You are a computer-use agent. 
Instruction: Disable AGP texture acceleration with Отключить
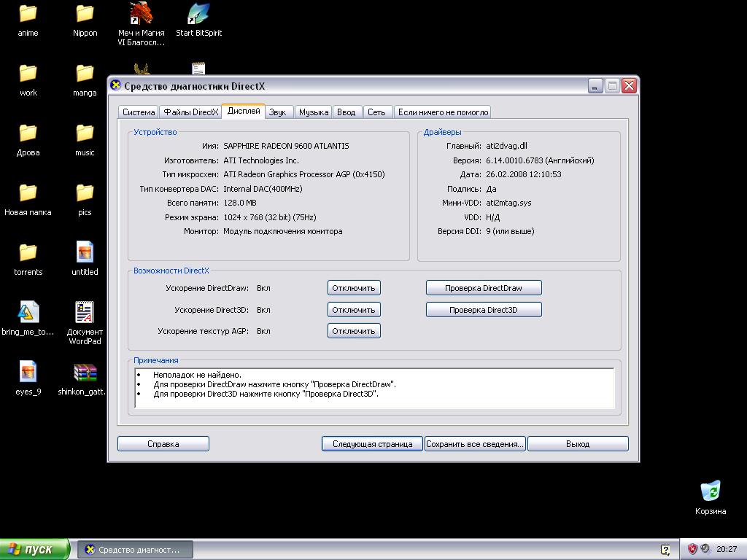pyautogui.click(x=354, y=331)
